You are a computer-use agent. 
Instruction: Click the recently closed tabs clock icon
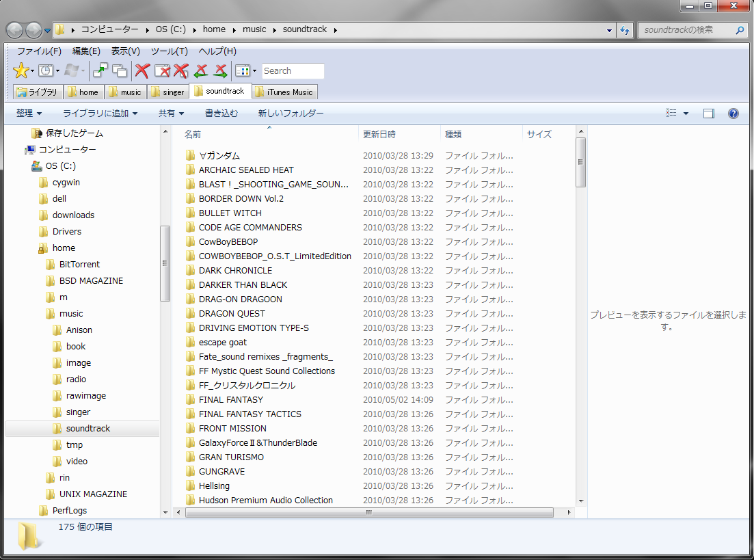point(45,70)
